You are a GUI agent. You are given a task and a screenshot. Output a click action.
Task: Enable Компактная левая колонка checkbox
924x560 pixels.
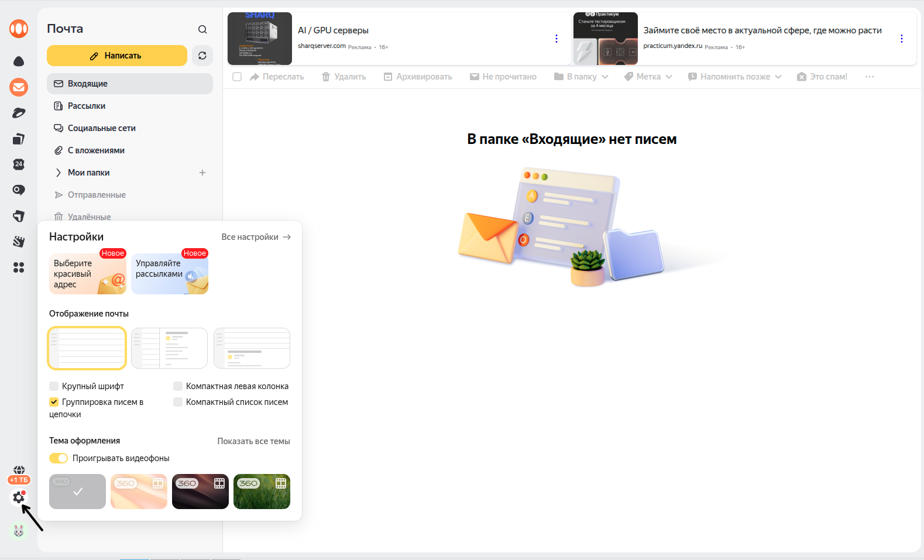coord(178,386)
